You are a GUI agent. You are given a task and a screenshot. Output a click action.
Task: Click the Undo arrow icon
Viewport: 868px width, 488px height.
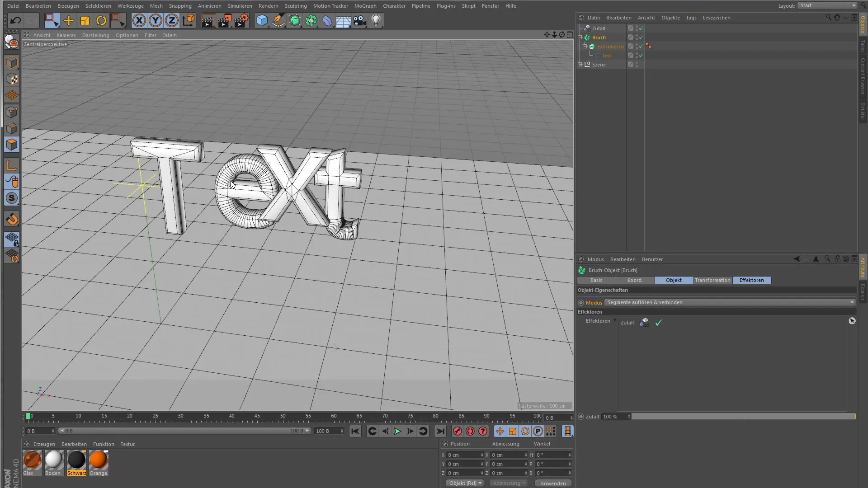pyautogui.click(x=15, y=20)
